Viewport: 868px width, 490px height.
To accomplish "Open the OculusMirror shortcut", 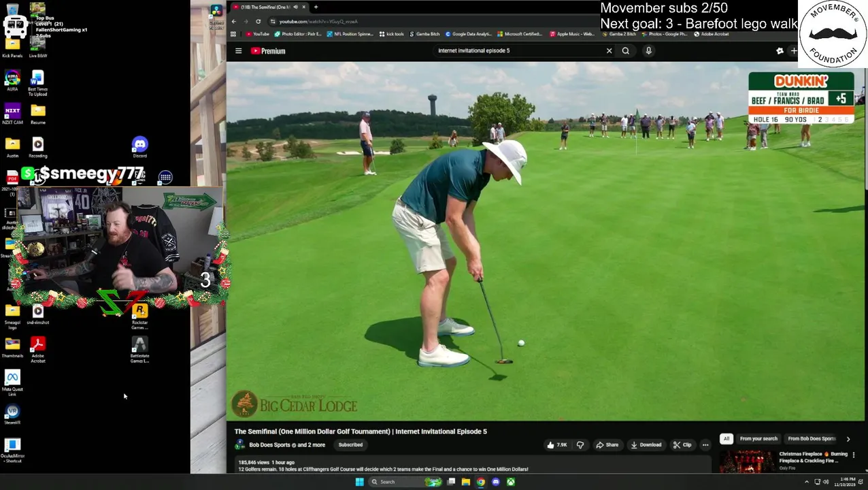I will coord(12,451).
